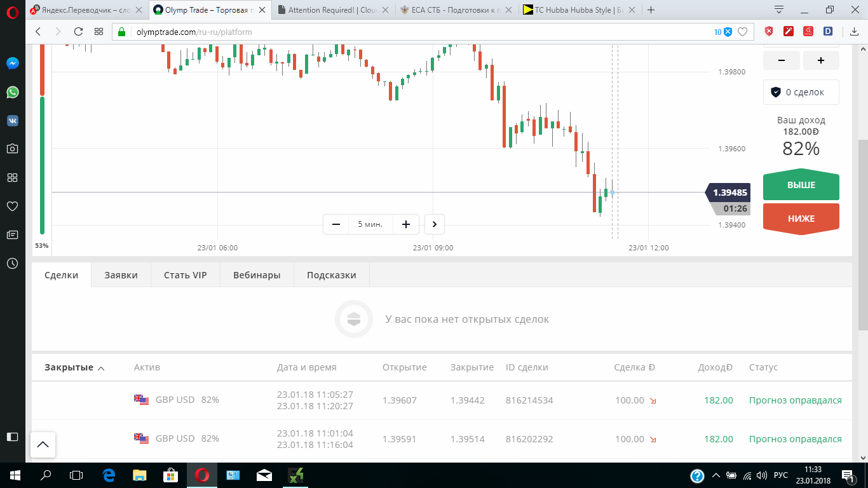This screenshot has width=868, height=488.
Task: Open a new browser tab
Action: [x=651, y=10]
